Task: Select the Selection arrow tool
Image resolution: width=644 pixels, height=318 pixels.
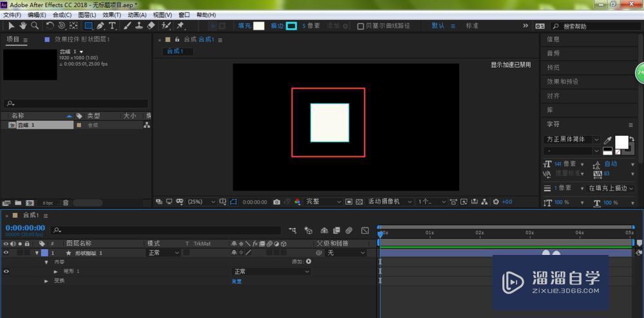Action: 12,26
